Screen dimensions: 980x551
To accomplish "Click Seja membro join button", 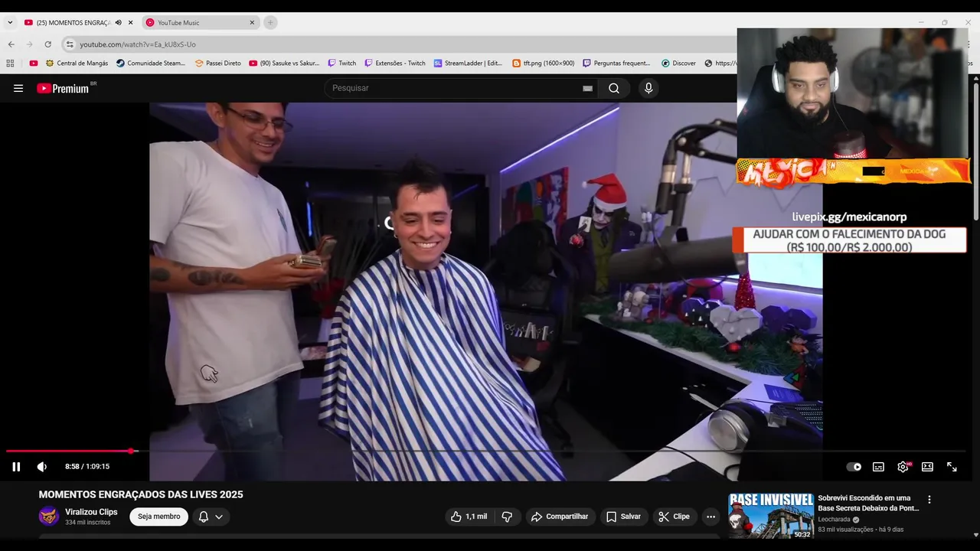I will click(x=159, y=517).
